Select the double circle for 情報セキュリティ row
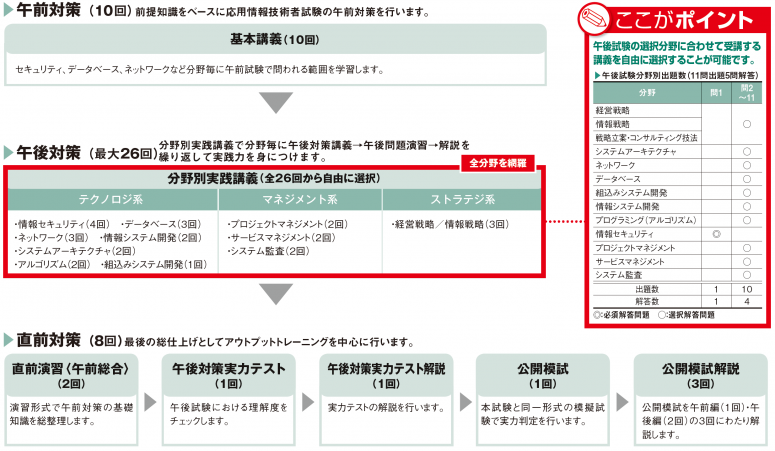This screenshot has width=775, height=451. click(x=716, y=233)
